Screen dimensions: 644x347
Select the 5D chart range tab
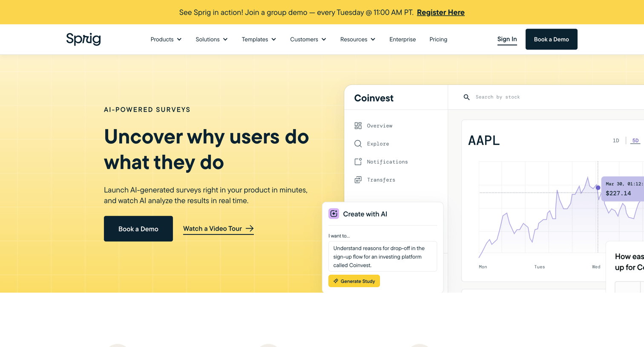635,140
